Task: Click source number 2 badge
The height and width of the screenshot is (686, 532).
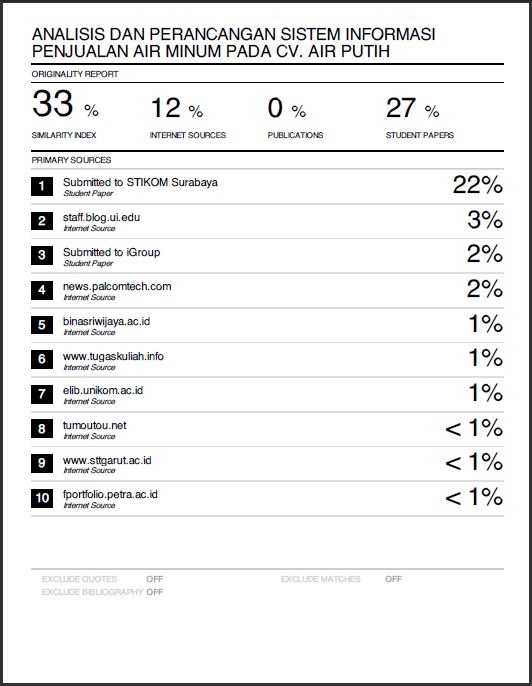Action: [42, 221]
